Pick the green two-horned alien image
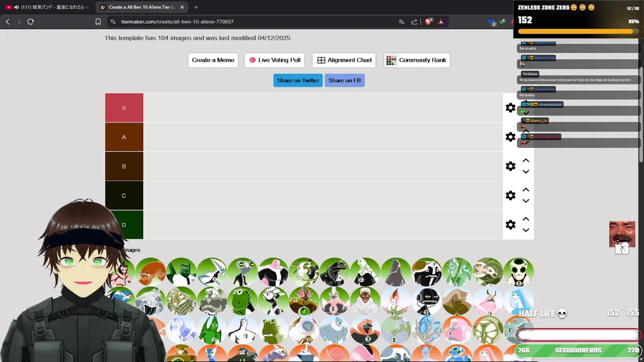Viewport: 644px width, 362px height. pyautogui.click(x=212, y=330)
